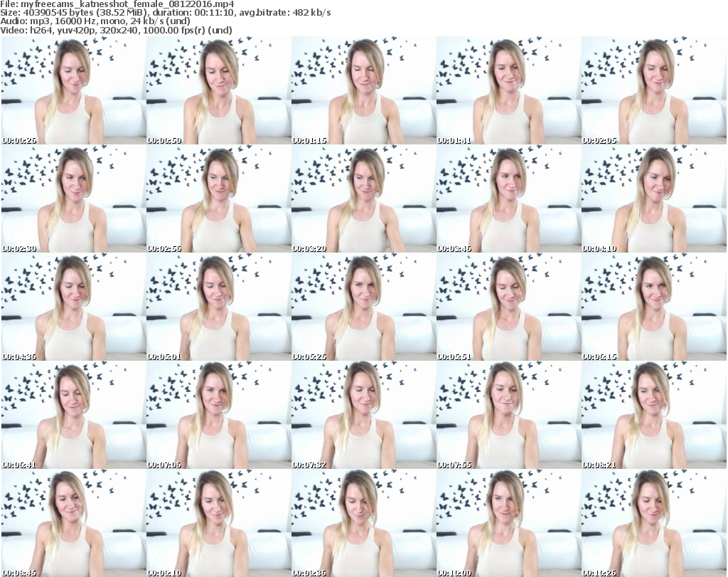Open the thumbnail timestamped 00:05:51
This screenshot has height=577, width=728.
(508, 307)
